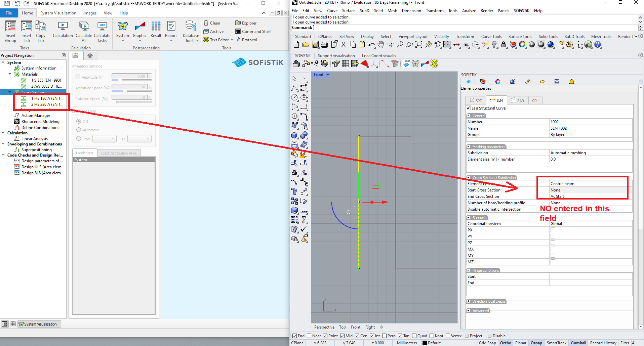Image resolution: width=644 pixels, height=346 pixels.
Task: Collapse the General section in properties
Action: coord(469,116)
